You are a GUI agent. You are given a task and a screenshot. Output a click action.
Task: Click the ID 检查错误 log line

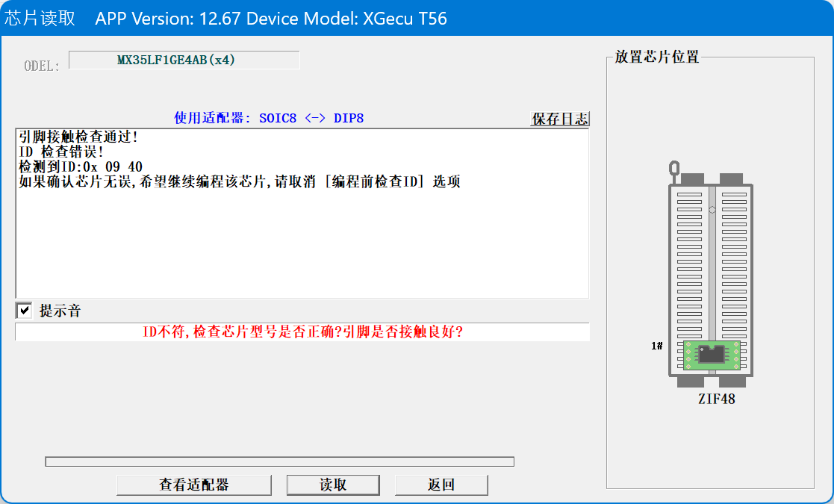61,152
